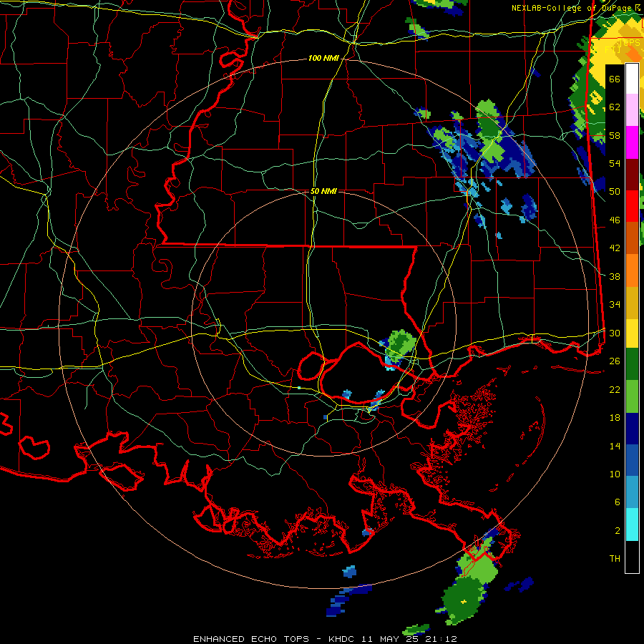Click the bright red legend swatch
644x644 pixels.
click(x=632, y=206)
